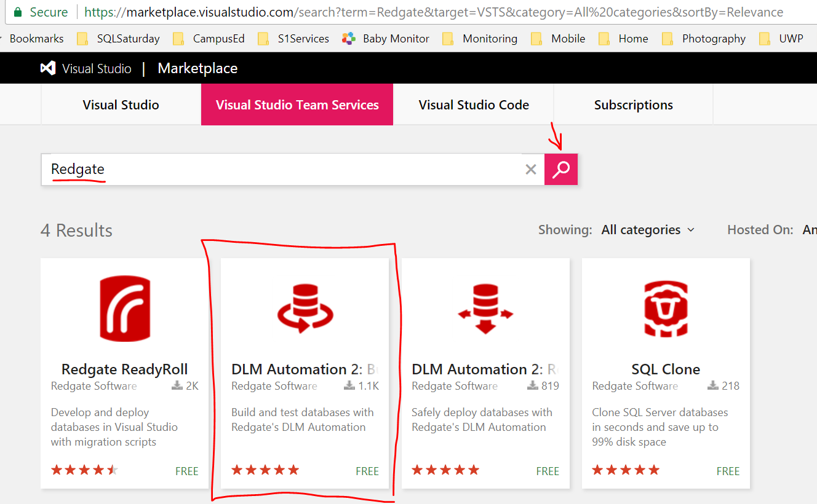
Task: Click the download icon beside 218
Action: [713, 385]
